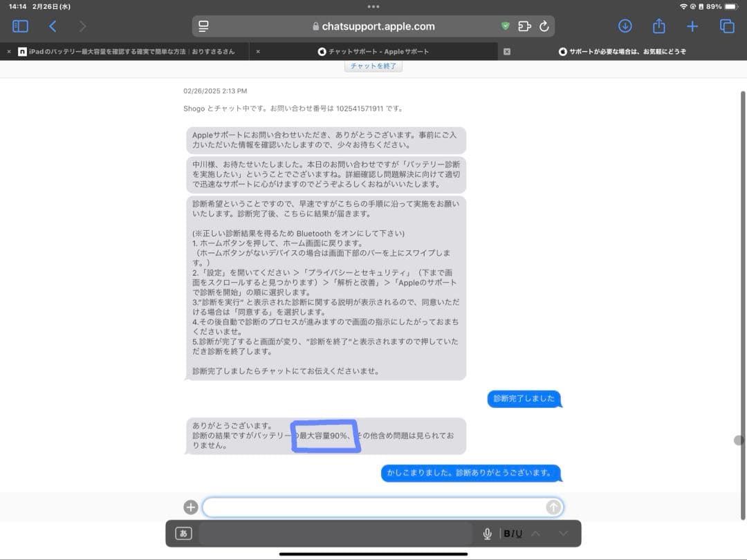Open the page format menu icon
The image size is (747, 560).
point(203,26)
